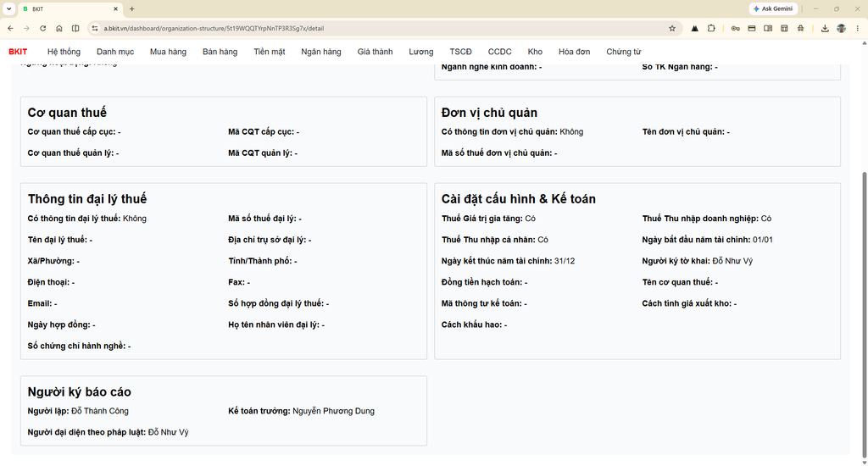
Task: Open the Kho menu
Action: pyautogui.click(x=535, y=52)
